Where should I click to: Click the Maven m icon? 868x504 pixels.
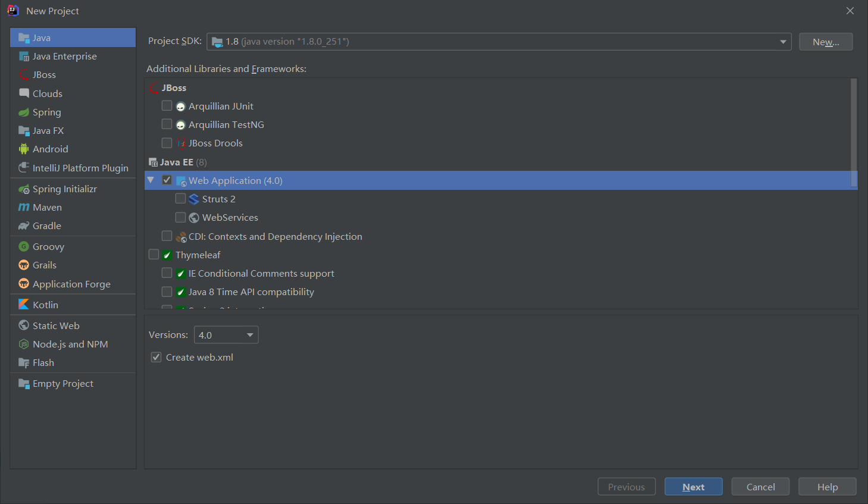[x=24, y=207]
